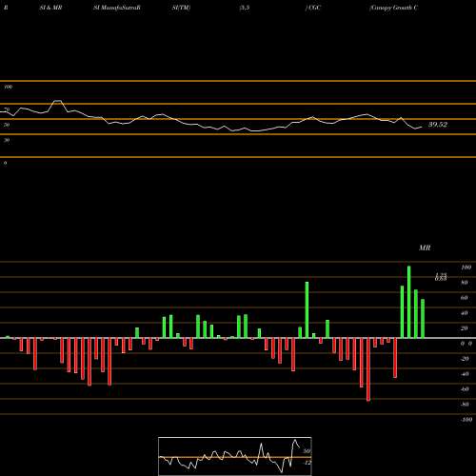Click the '30' label on RSI axis
476x476 pixels.
7,140
